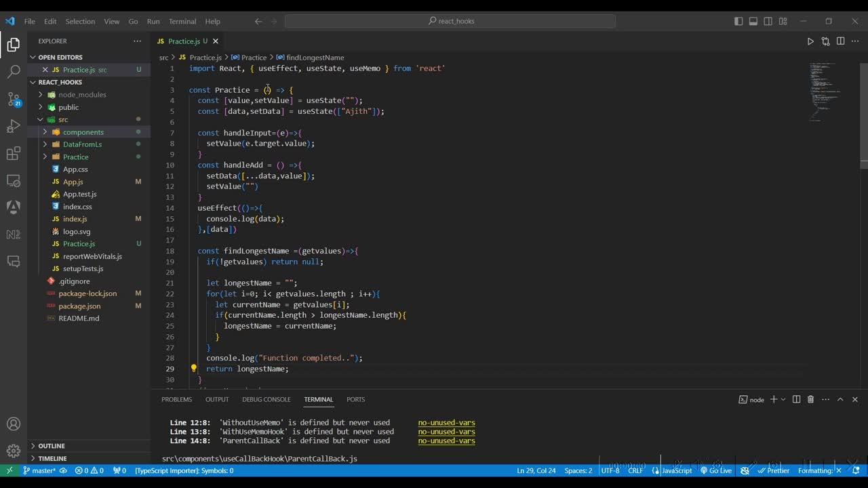Image resolution: width=868 pixels, height=488 pixels.
Task: Toggle the secondary side bar layout
Action: pos(768,21)
